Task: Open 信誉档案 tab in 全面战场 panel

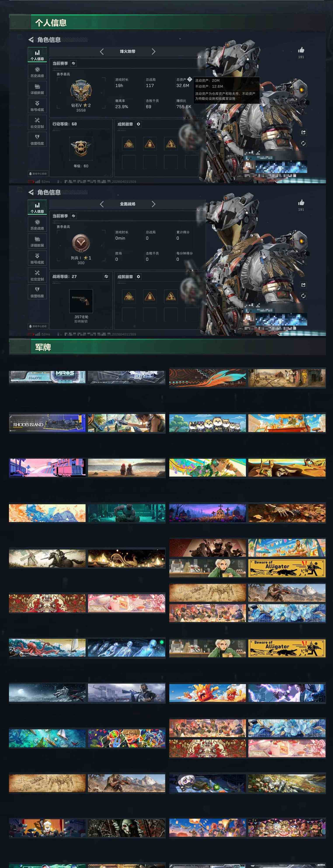Action: (x=37, y=292)
